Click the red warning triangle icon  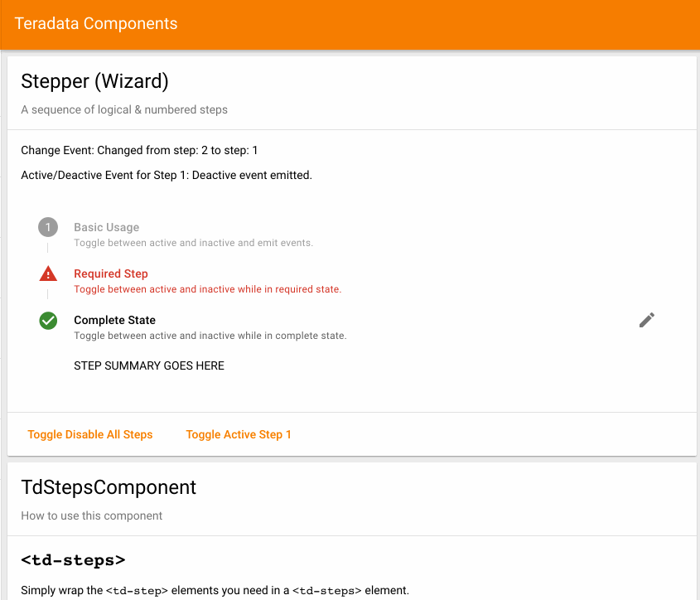tap(48, 273)
